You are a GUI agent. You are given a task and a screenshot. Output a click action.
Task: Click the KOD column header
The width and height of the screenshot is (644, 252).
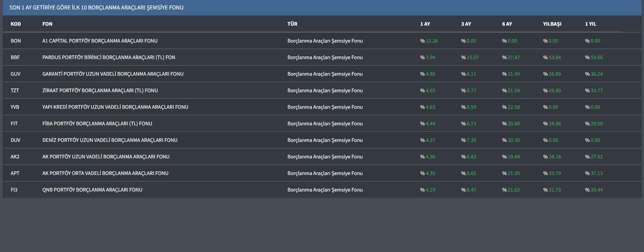pos(16,24)
